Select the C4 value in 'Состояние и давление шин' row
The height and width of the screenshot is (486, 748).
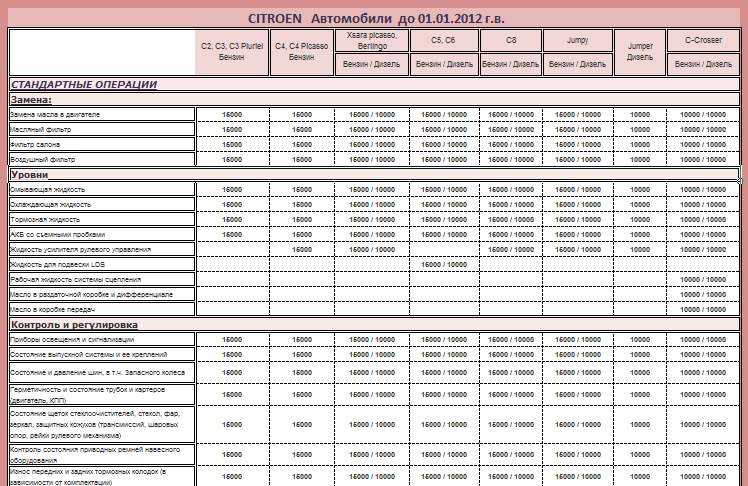pyautogui.click(x=302, y=372)
